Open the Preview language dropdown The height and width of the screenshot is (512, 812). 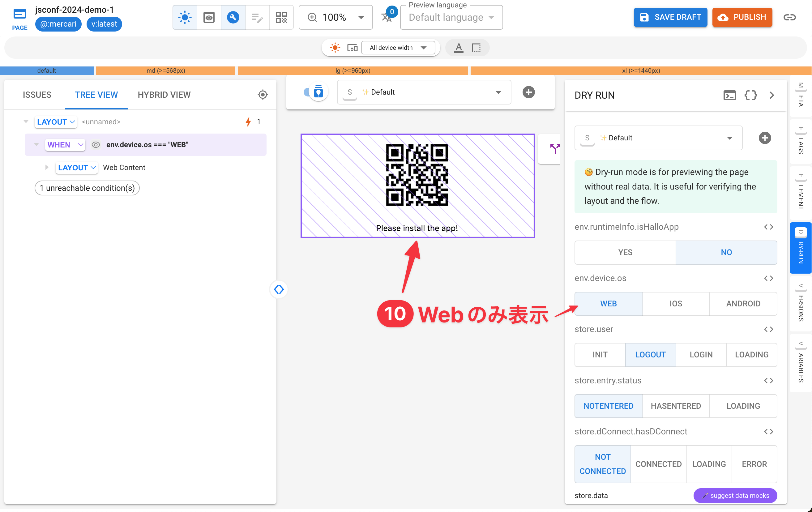(451, 17)
